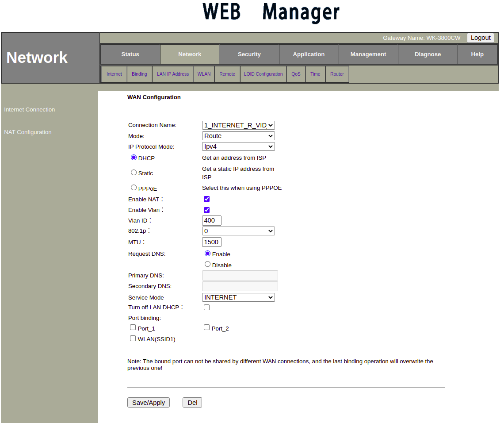Select Disable for Request DNS
504x423 pixels.
point(208,264)
